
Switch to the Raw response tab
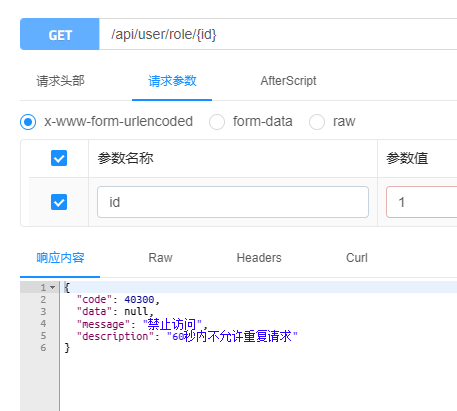(x=160, y=258)
